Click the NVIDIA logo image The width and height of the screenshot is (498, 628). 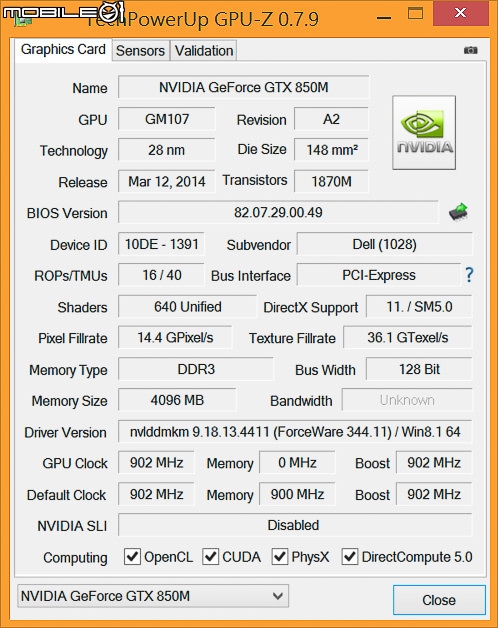(424, 133)
